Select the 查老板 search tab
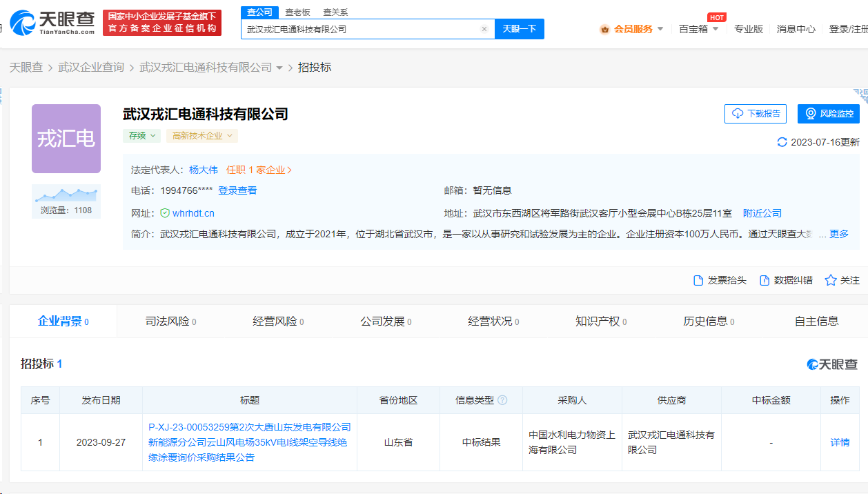The width and height of the screenshot is (868, 494). click(297, 12)
